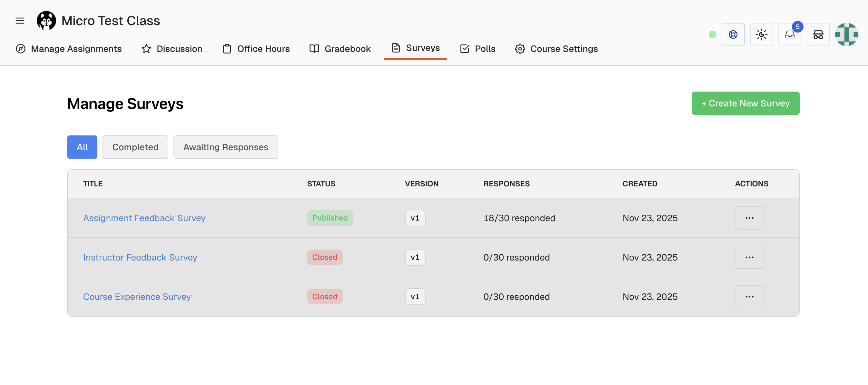Select the All filter
Image resolution: width=868 pixels, height=385 pixels.
click(82, 147)
